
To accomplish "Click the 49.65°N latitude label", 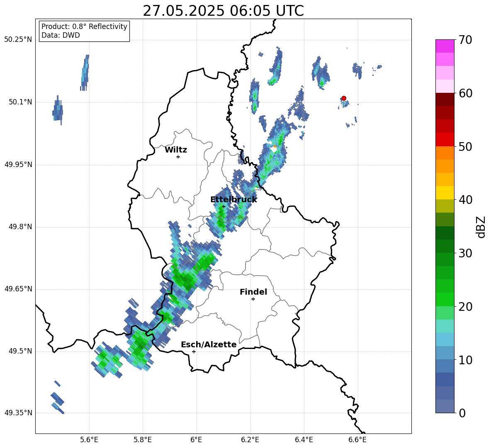I will click(18, 289).
